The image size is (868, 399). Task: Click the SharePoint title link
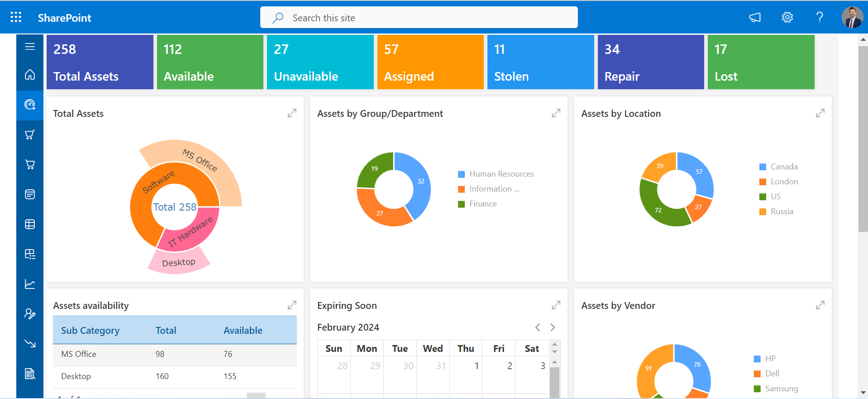pyautogui.click(x=64, y=18)
